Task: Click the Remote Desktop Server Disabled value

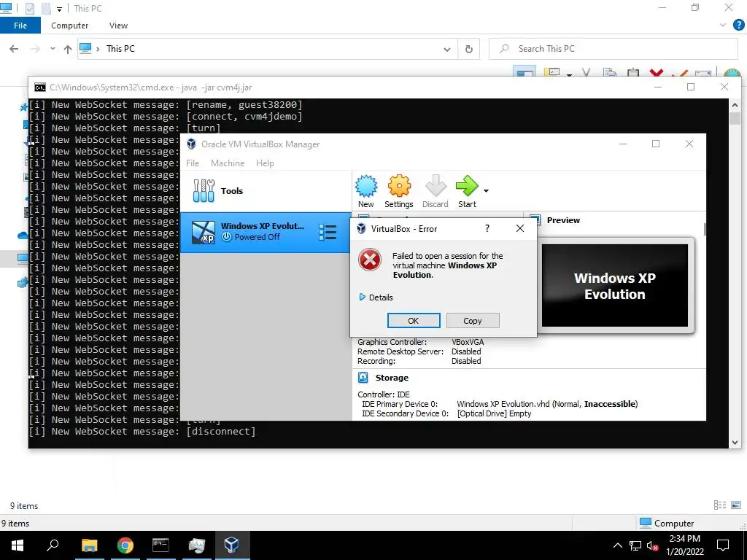Action: point(466,351)
